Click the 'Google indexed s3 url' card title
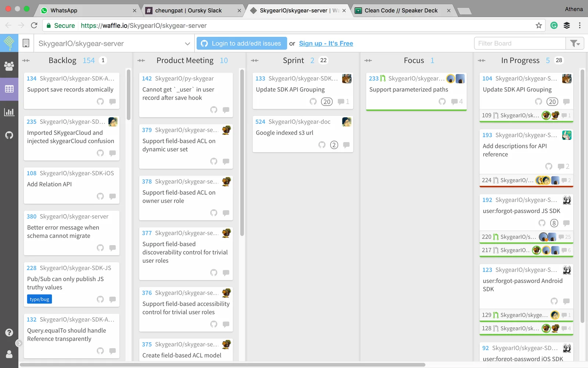Screen dimensions: 588x368 (x=284, y=133)
